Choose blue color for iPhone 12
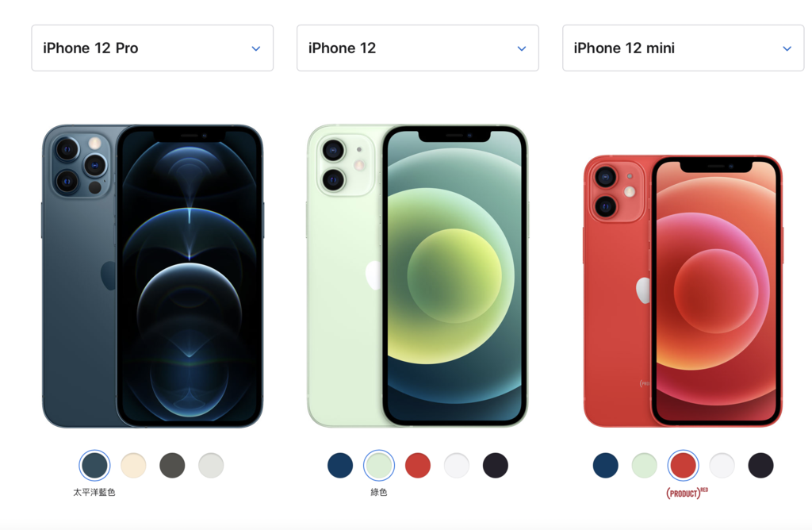 coord(340,465)
